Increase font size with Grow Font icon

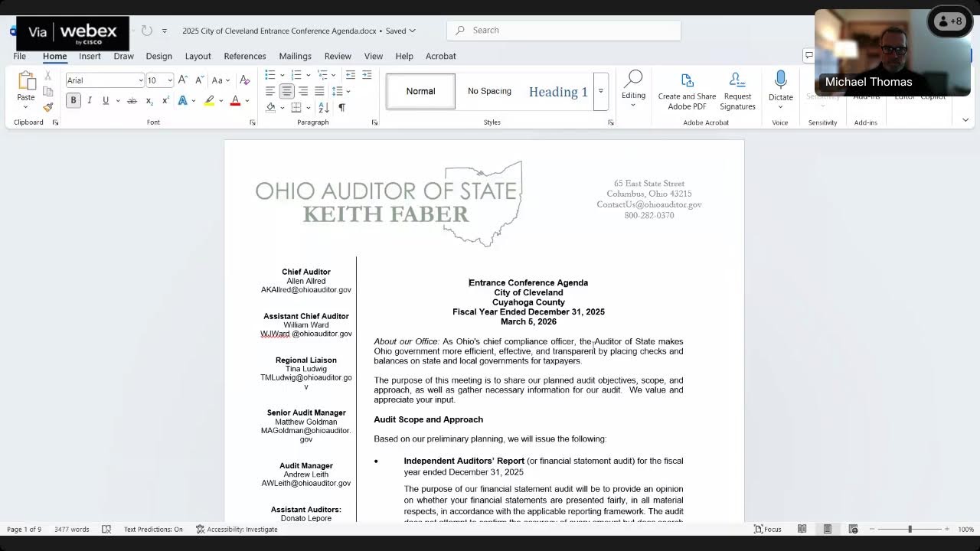(182, 80)
